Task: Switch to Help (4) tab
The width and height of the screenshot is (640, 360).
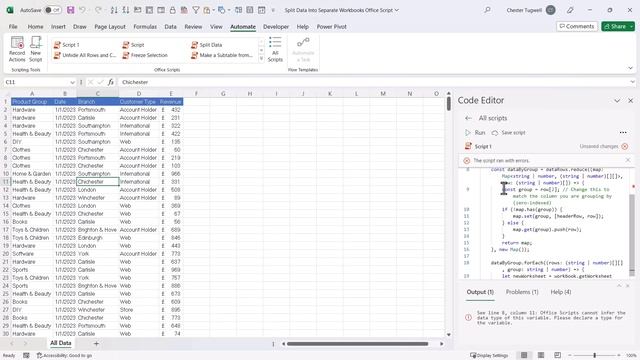Action: click(x=561, y=292)
